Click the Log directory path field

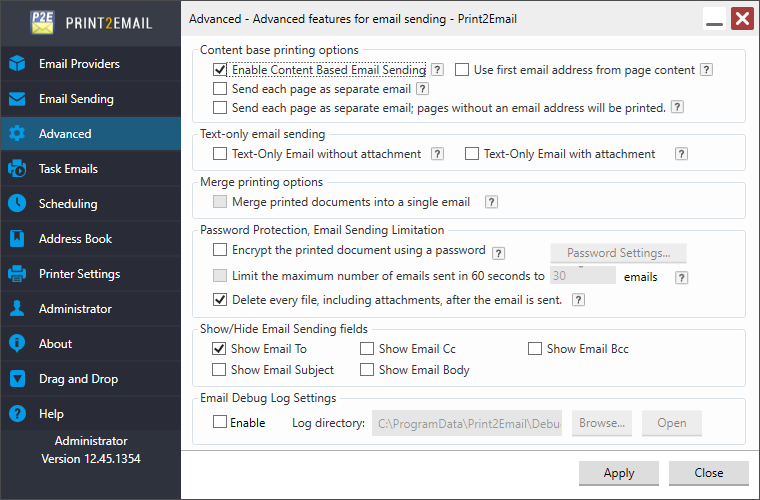pyautogui.click(x=467, y=423)
